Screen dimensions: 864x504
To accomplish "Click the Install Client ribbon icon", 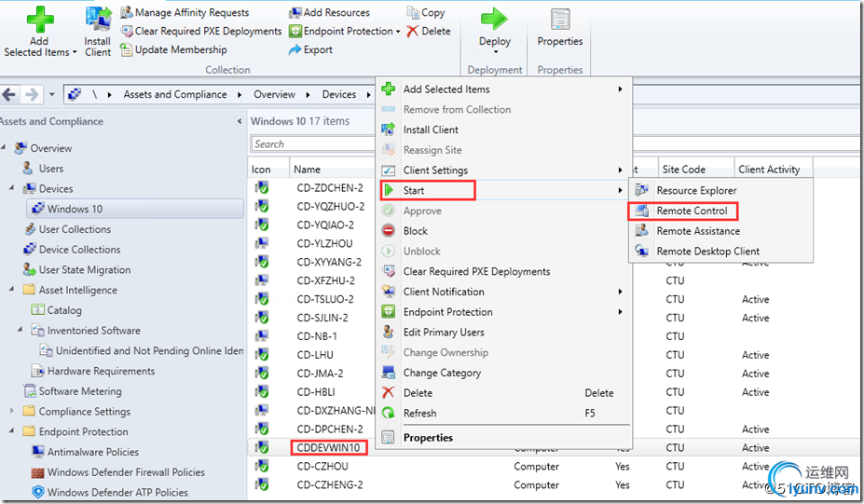I will pyautogui.click(x=98, y=20).
